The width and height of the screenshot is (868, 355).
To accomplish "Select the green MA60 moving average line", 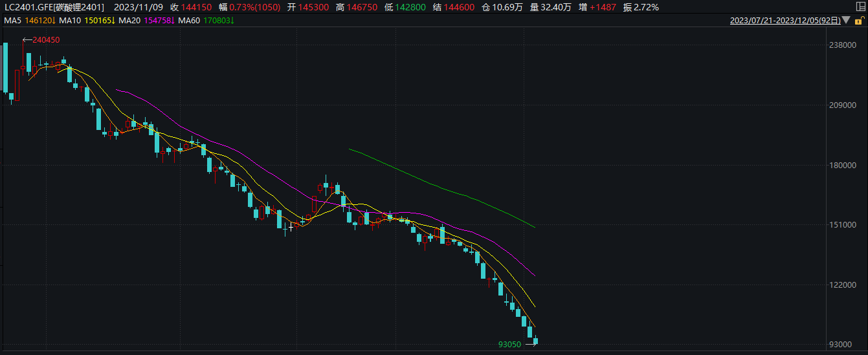I will tap(440, 186).
